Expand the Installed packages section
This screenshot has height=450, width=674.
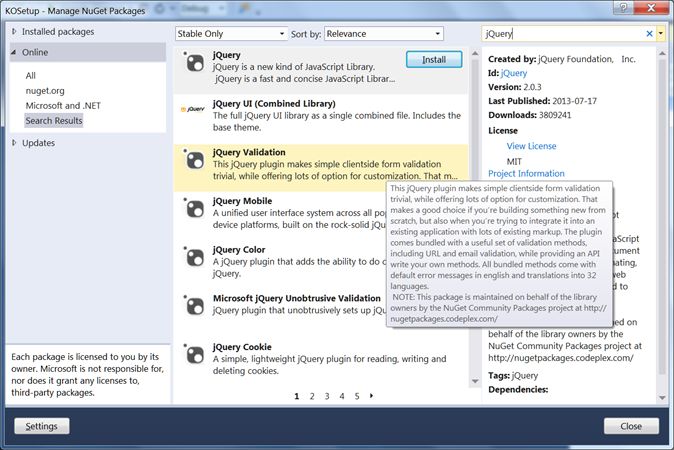point(14,31)
